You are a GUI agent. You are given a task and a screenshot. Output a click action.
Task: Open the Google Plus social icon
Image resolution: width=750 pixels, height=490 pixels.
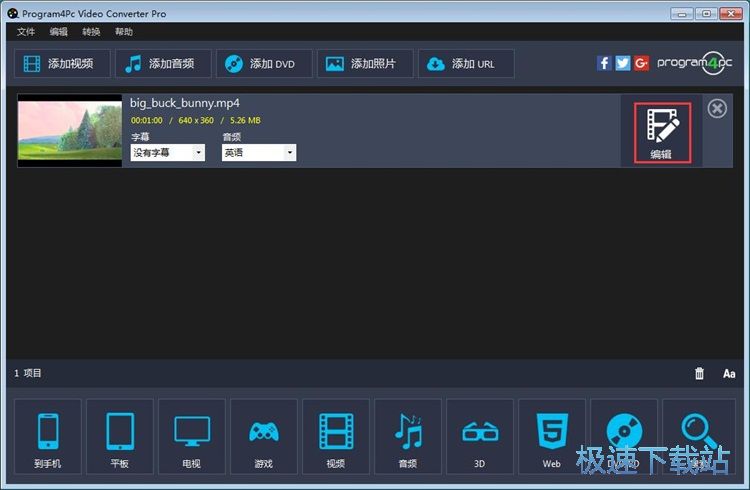click(x=641, y=63)
